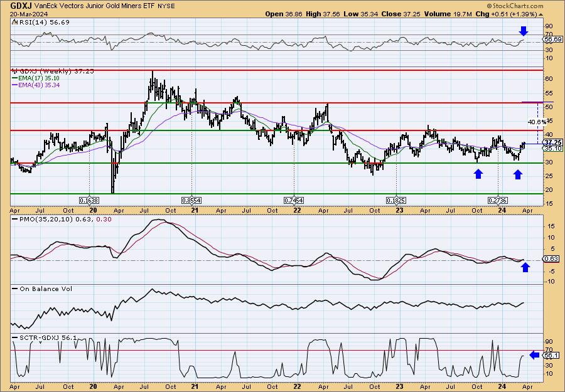Click the EMA(17) 35.10 legend entry

(x=36, y=78)
